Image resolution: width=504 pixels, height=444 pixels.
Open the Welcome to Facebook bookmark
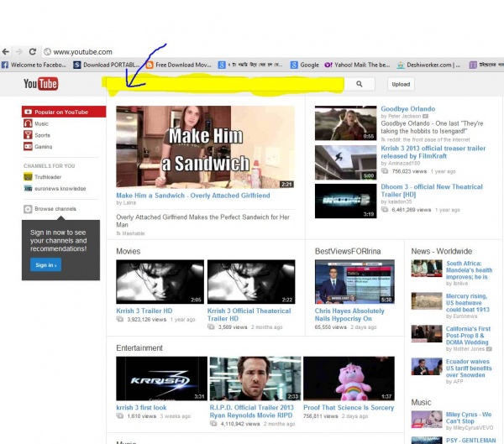[x=34, y=65]
